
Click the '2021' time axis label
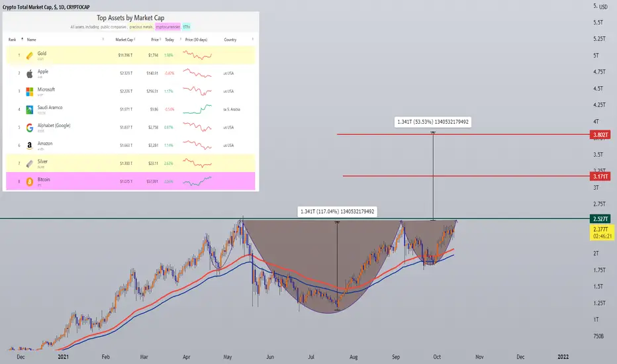(64, 357)
